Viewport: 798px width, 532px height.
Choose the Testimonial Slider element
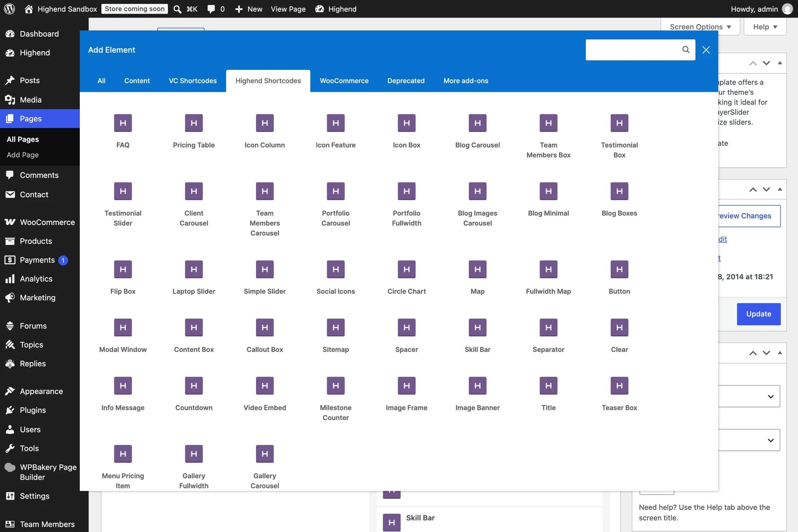[123, 204]
